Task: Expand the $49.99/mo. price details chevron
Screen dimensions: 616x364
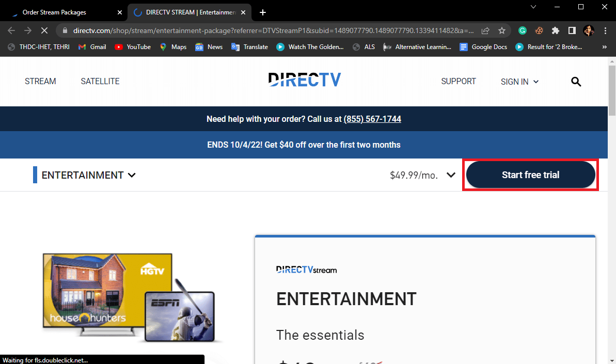Action: (x=451, y=175)
